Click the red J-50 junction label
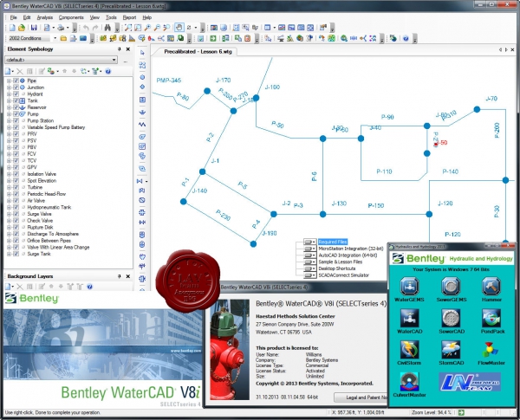Viewport: 520px width, 420px height. [x=441, y=143]
